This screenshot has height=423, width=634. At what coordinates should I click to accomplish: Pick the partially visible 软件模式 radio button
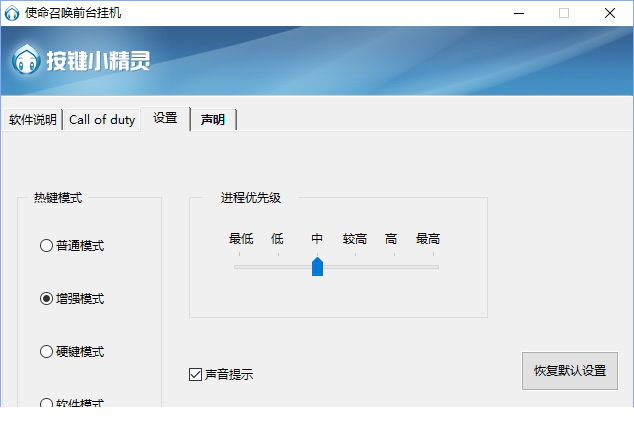tap(46, 403)
